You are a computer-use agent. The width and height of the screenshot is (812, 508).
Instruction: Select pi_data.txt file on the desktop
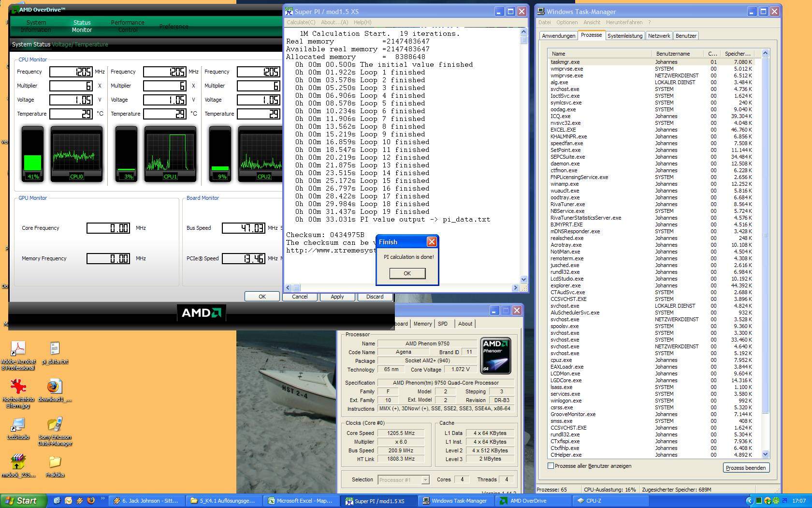[x=55, y=352]
